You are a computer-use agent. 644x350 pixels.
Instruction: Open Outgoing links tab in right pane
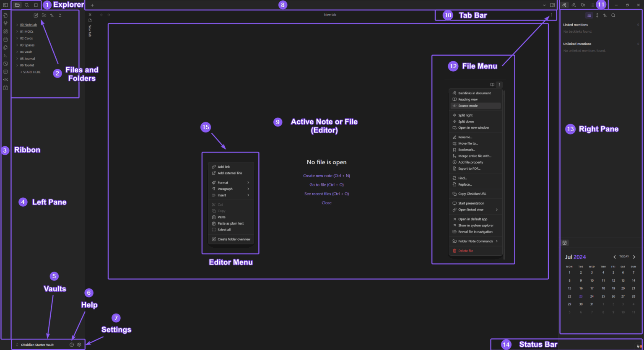click(574, 5)
